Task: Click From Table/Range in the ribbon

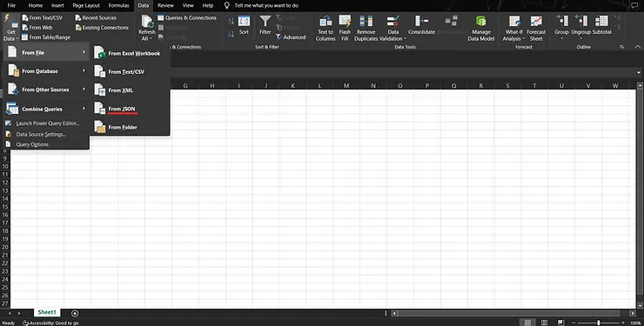Action: pos(46,37)
